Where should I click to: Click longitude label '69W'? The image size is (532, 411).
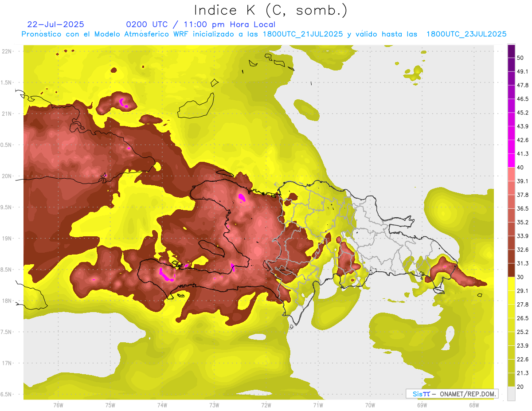point(422,405)
